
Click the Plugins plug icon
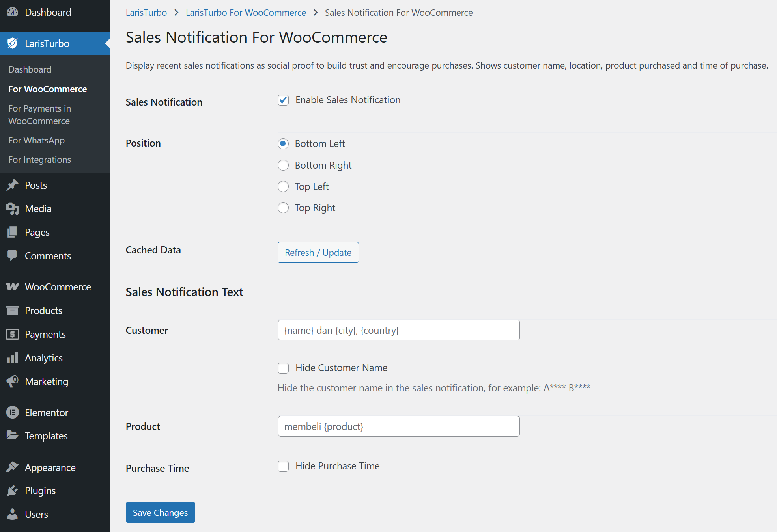pos(12,491)
